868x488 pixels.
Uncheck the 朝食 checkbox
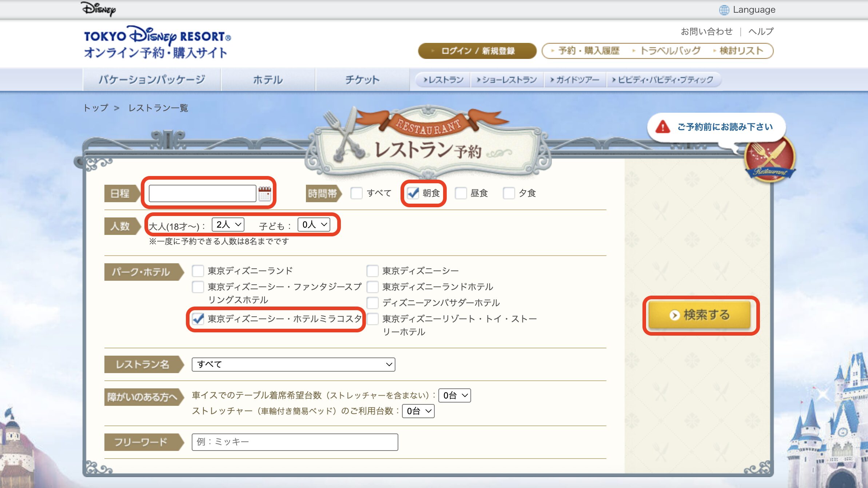[413, 193]
